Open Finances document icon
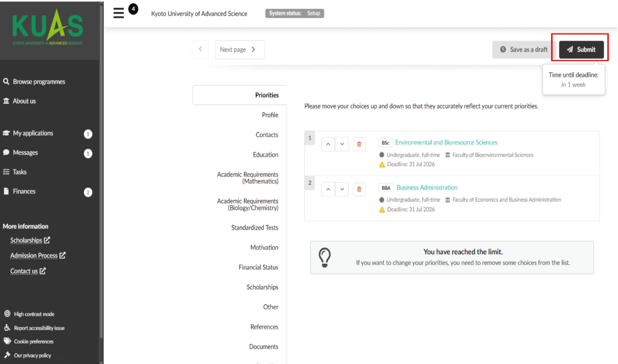 6,191
